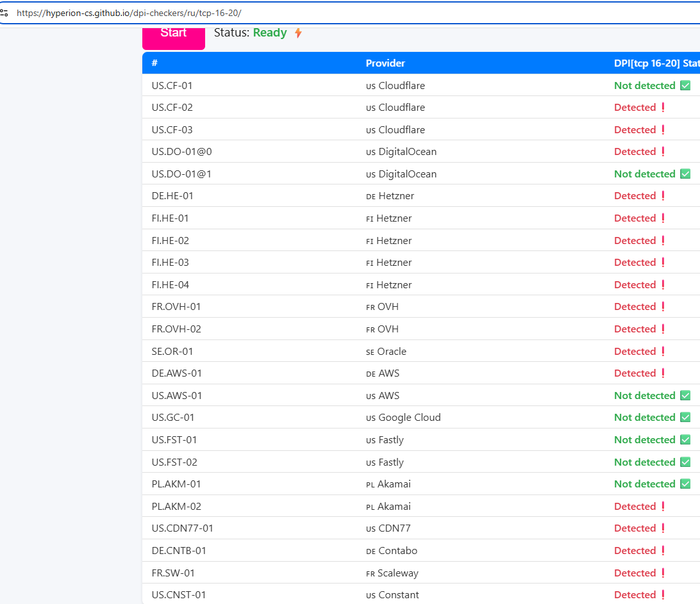The image size is (700, 604).
Task: Click the green check icon in US.AWS-01 row
Action: [x=685, y=395]
